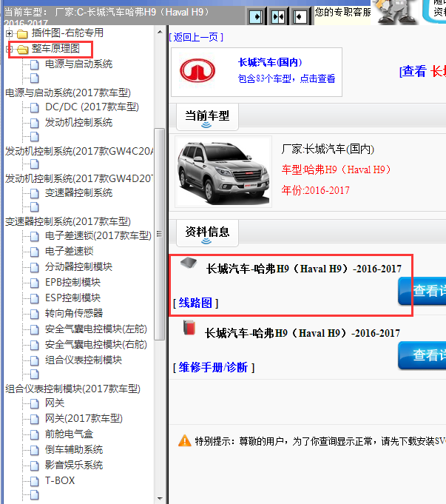
Task: Click the red book icon of 维修手册 entry
Action: (x=189, y=327)
